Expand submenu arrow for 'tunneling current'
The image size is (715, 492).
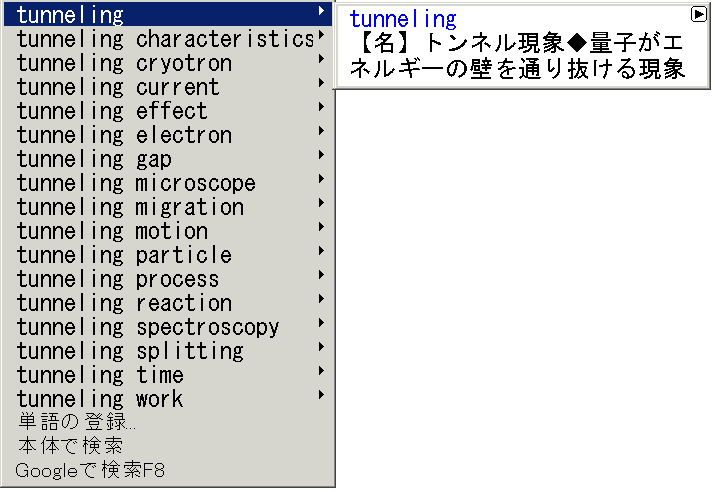[x=321, y=83]
